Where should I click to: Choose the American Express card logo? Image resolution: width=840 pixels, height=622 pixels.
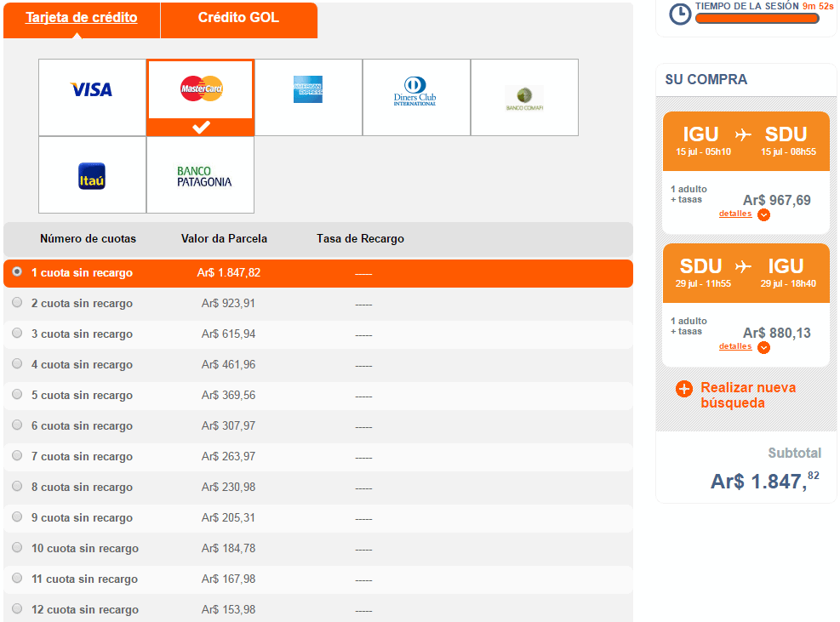point(308,89)
